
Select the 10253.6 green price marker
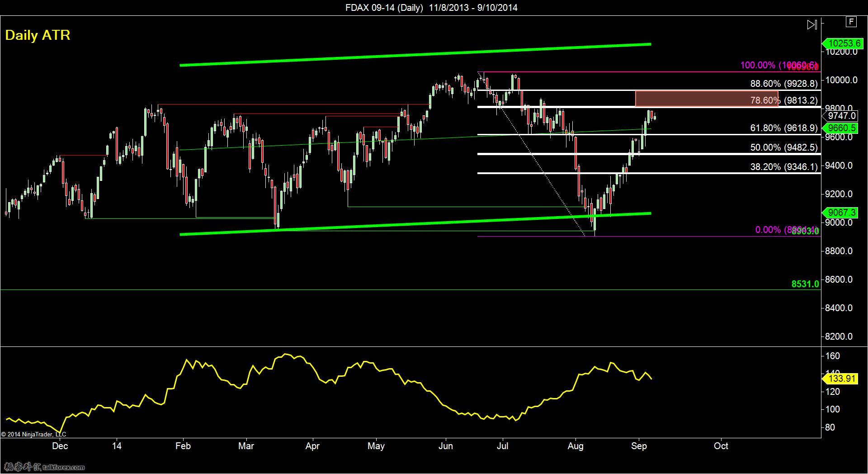tap(843, 43)
